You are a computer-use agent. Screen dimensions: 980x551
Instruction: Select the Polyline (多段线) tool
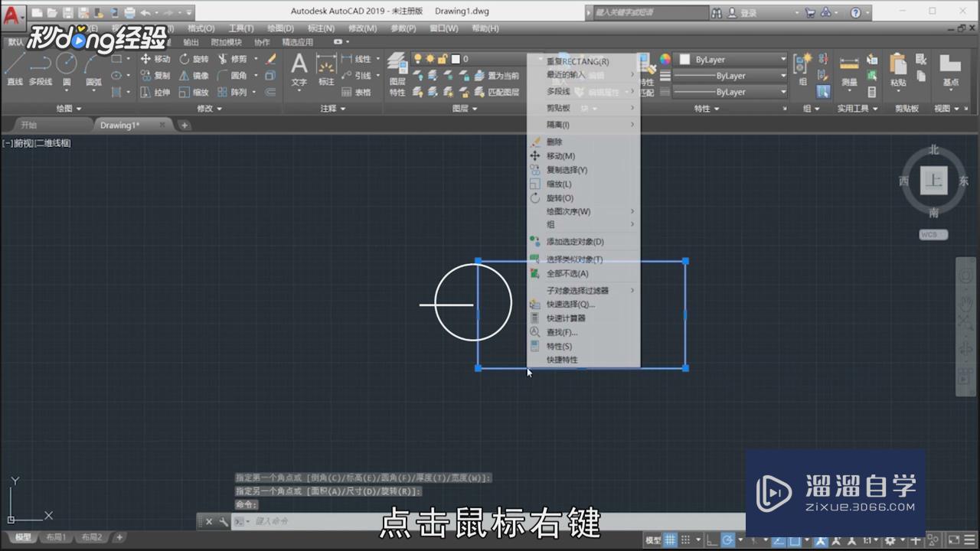[40, 69]
